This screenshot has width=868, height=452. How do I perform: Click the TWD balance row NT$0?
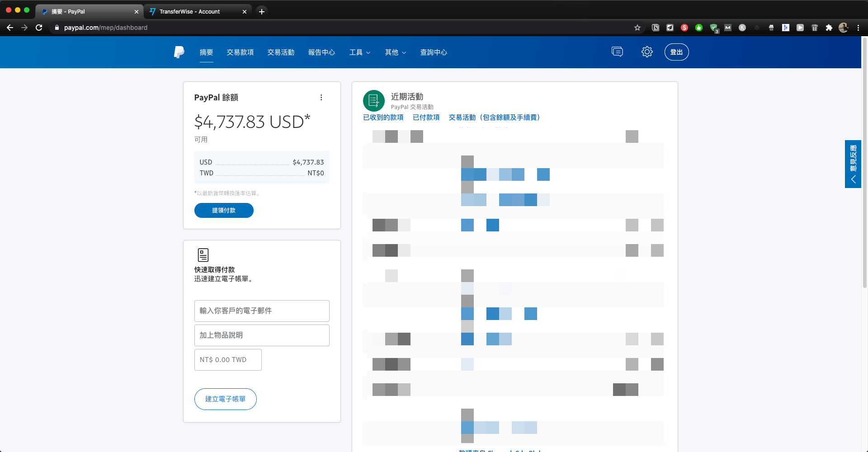pos(262,173)
